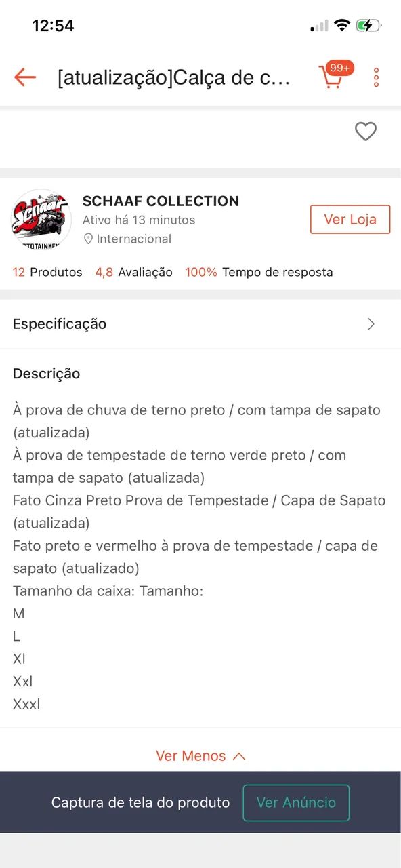Click the location pin next to Internacional
Screen dimensions: 401x868
[89, 239]
